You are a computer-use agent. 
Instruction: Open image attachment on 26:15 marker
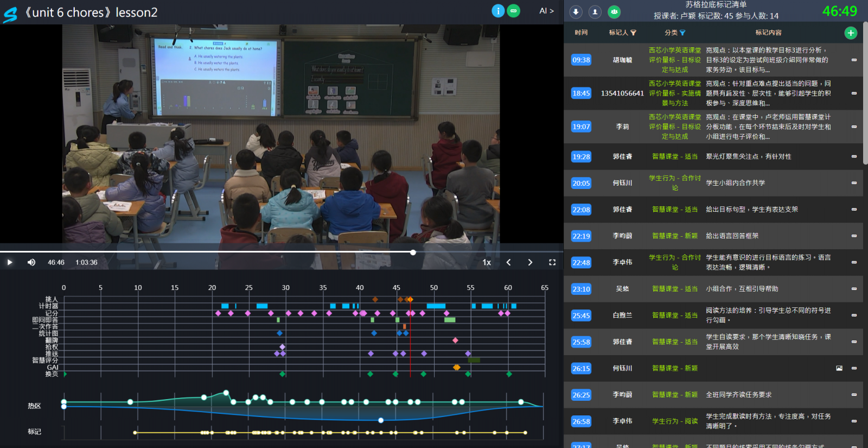(839, 368)
